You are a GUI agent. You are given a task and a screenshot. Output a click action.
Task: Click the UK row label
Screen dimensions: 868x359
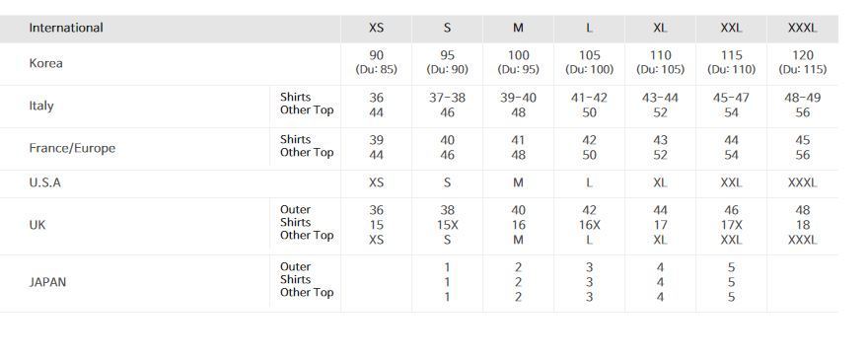click(x=37, y=225)
